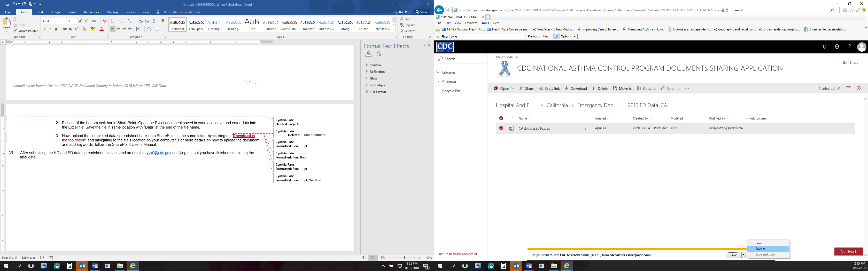Open the font name dropdown

(x=64, y=21)
